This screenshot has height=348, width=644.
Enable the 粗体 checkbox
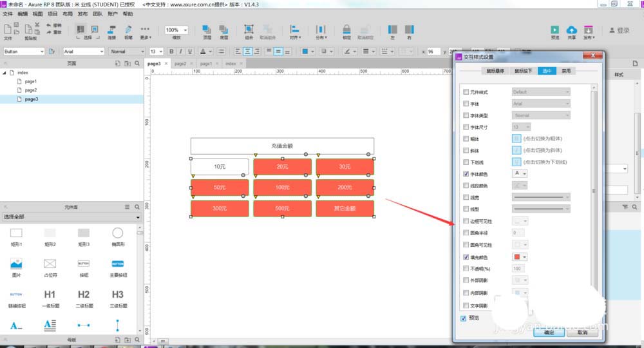(x=466, y=139)
